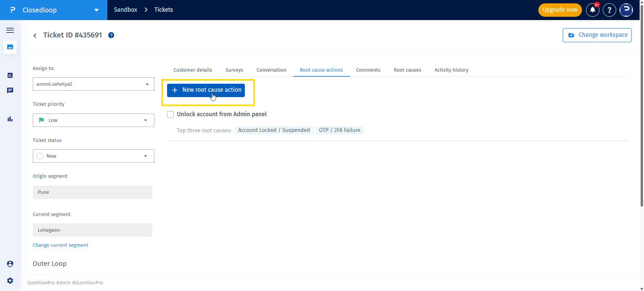Open the notifications bell icon
The width and height of the screenshot is (644, 291).
point(593,10)
